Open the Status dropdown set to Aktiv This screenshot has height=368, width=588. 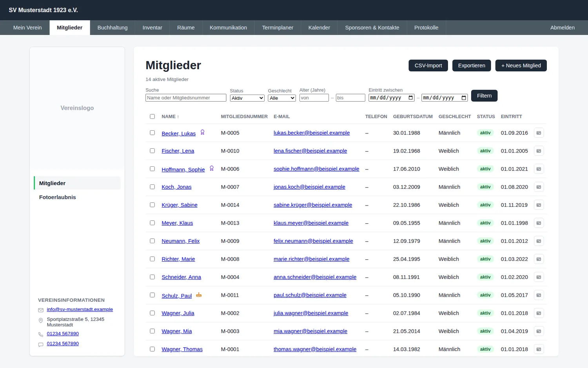point(247,98)
